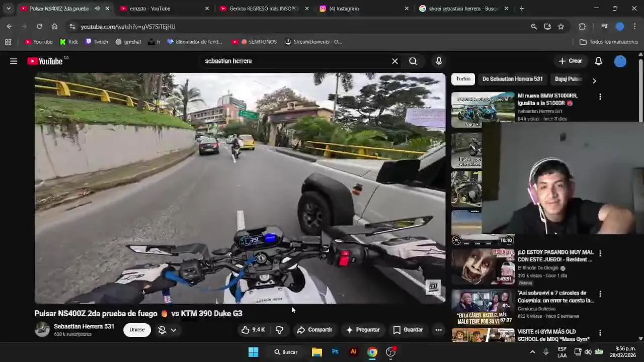Image resolution: width=644 pixels, height=362 pixels.
Task: Open the tab search dropdown arrow
Action: tap(9, 9)
